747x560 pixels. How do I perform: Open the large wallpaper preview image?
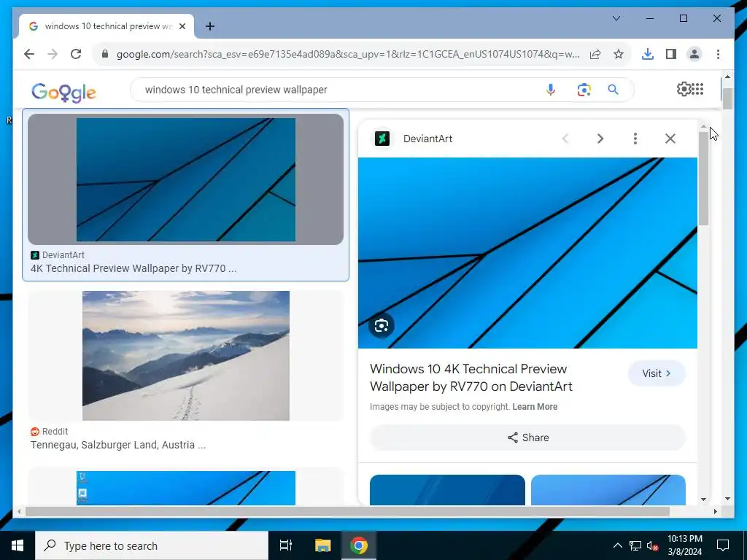pos(527,253)
